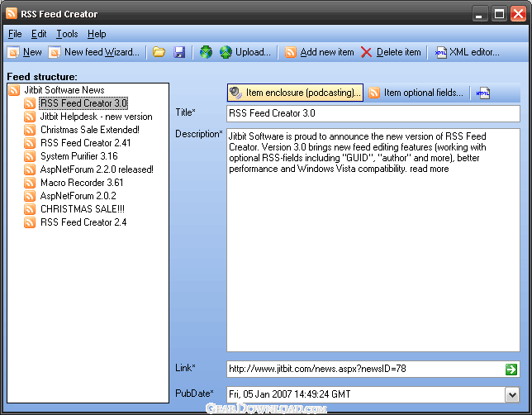Click the Add new item icon

(x=291, y=52)
